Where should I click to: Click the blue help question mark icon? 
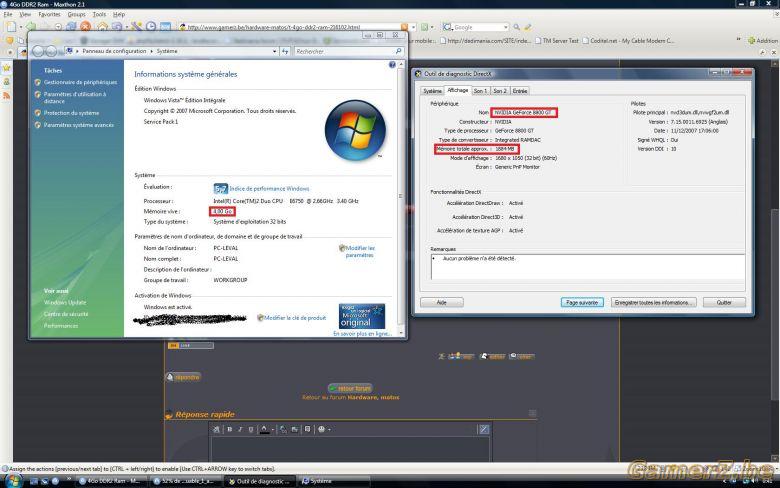pyautogui.click(x=392, y=65)
